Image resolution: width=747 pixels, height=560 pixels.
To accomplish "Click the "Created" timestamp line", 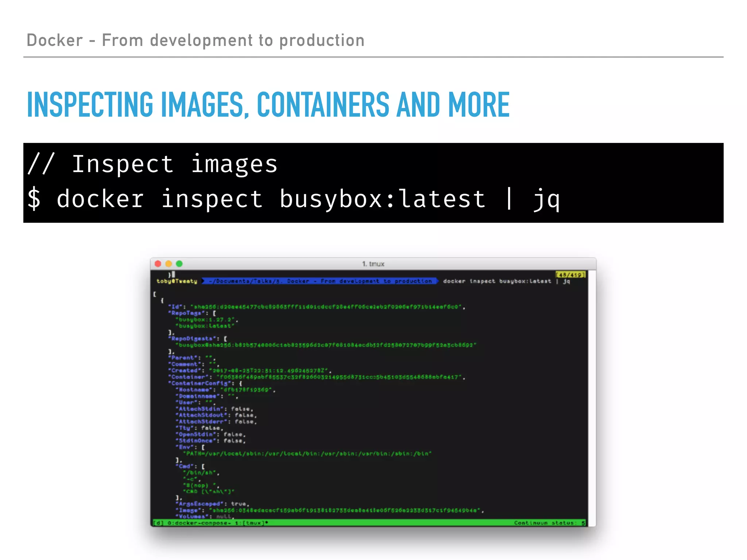I will pos(249,370).
